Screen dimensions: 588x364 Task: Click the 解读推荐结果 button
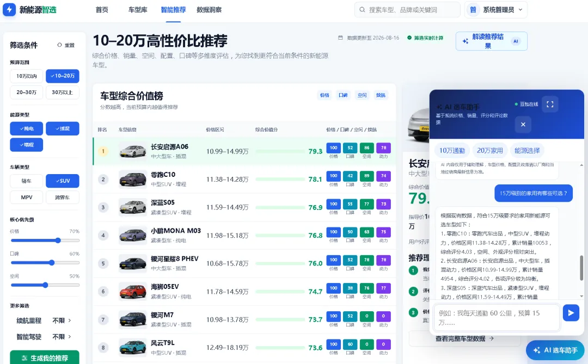[491, 41]
